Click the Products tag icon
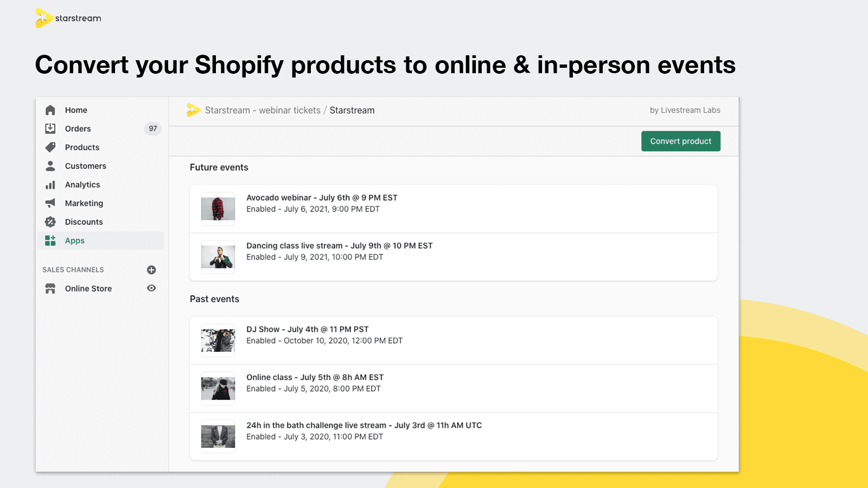The width and height of the screenshot is (868, 488). (x=50, y=147)
